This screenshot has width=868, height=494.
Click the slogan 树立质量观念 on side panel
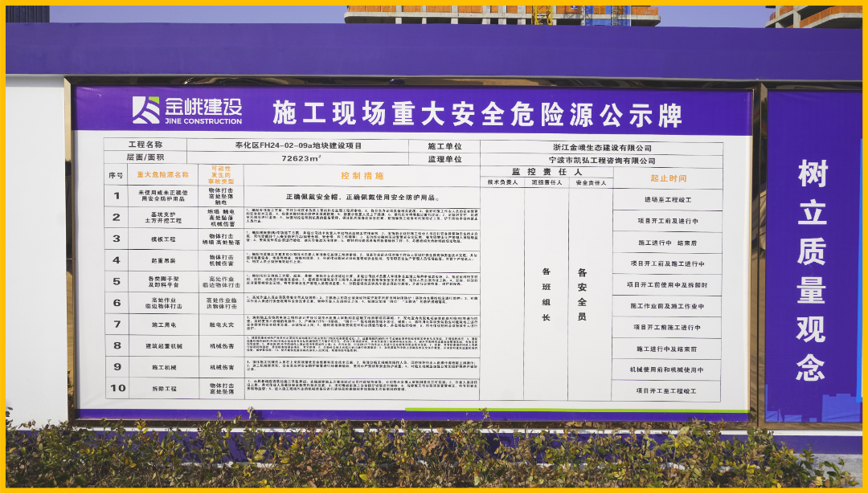click(812, 271)
